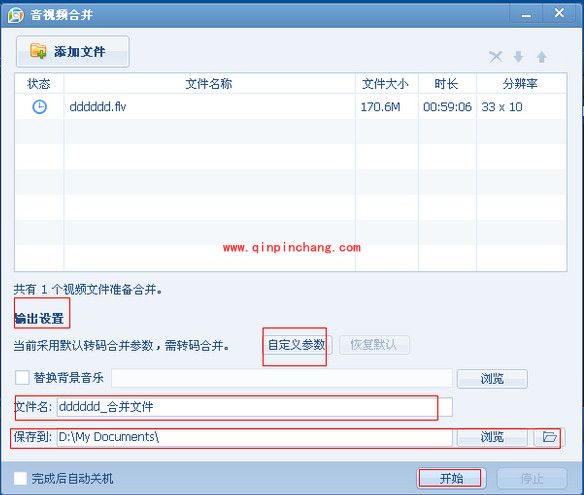Start merging with the 开始 button
The height and width of the screenshot is (495, 584).
451,478
